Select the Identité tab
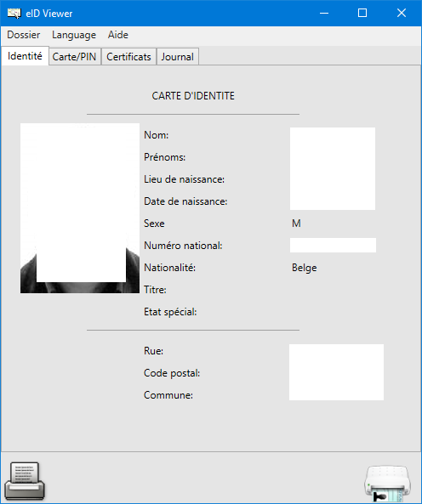Image resolution: width=422 pixels, height=504 pixels. 25,56
